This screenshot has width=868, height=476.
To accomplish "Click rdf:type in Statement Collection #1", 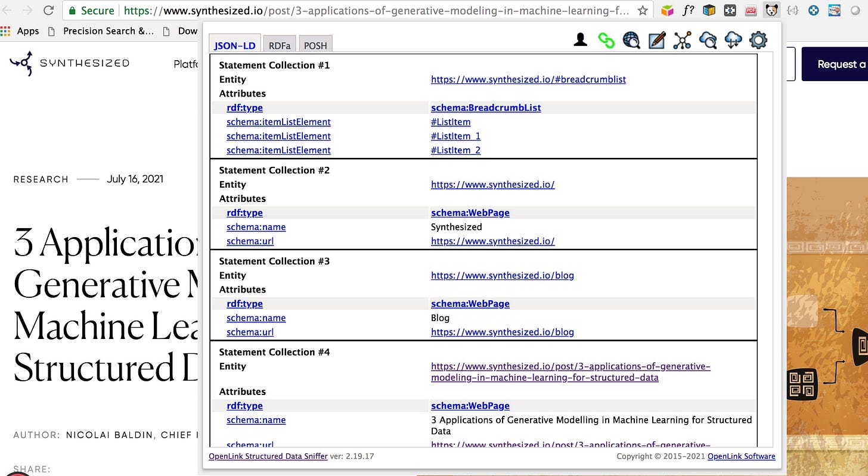I will tap(244, 108).
